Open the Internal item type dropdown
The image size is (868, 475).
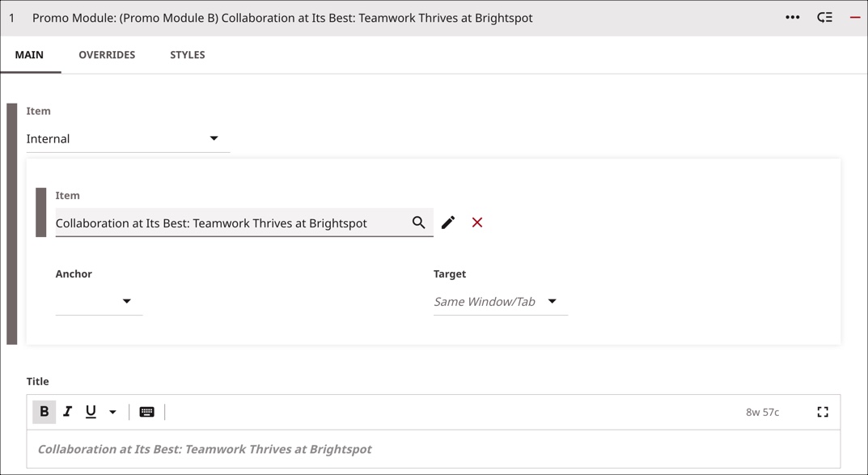(128, 139)
